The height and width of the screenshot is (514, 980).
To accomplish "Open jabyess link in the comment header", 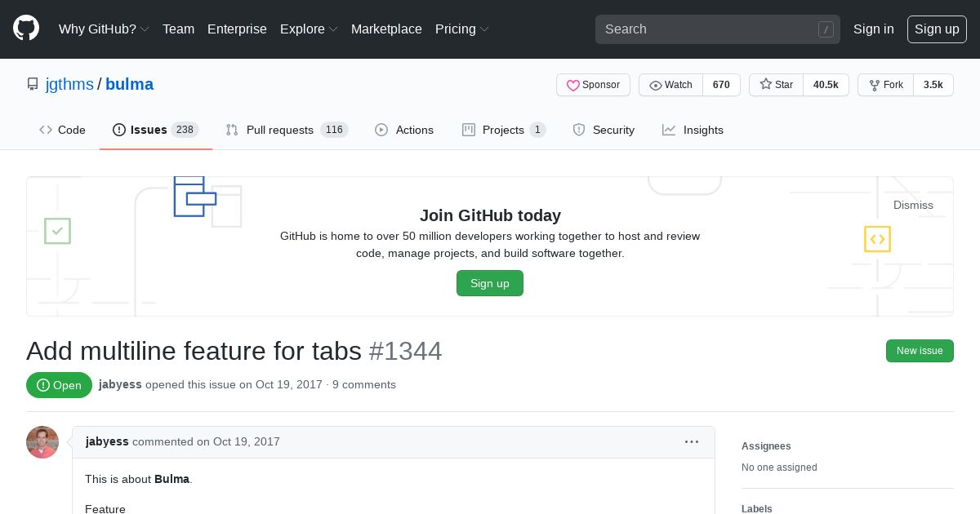I will pos(107,441).
